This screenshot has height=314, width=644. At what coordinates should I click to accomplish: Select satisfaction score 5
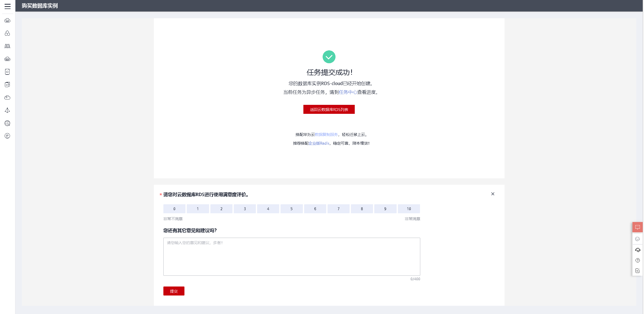[x=291, y=209]
